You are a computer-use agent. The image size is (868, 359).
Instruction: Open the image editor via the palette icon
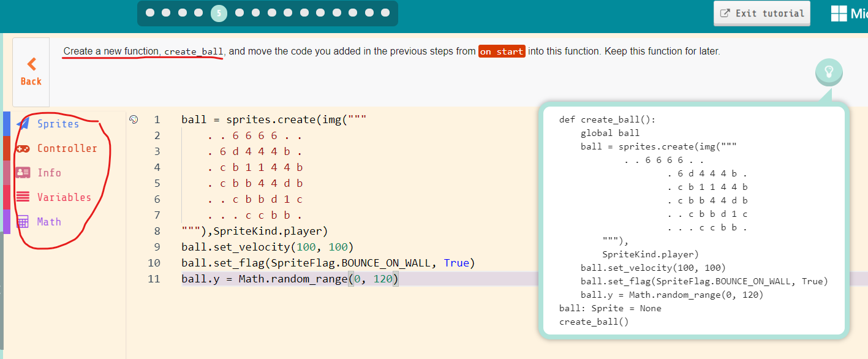[x=134, y=120]
